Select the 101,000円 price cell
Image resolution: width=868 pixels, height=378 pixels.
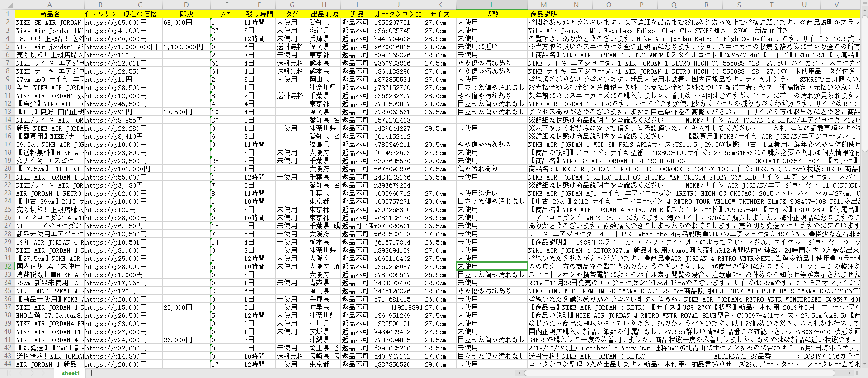click(x=140, y=169)
